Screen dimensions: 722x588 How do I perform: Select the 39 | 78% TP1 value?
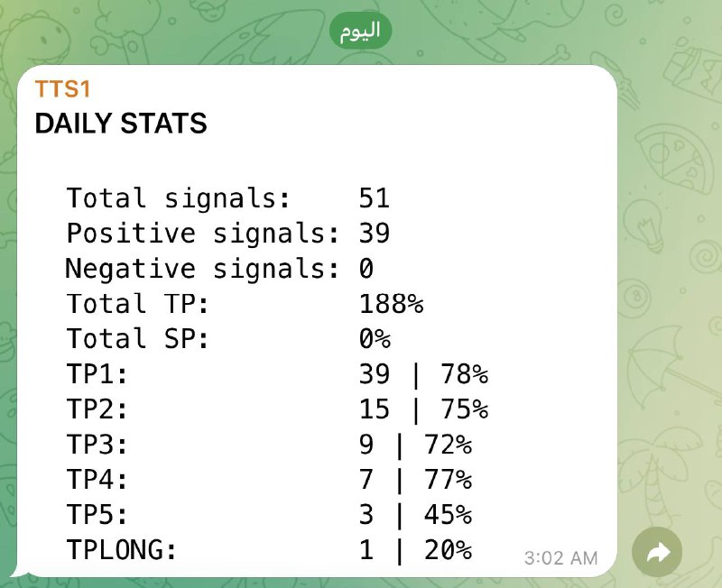pyautogui.click(x=423, y=374)
